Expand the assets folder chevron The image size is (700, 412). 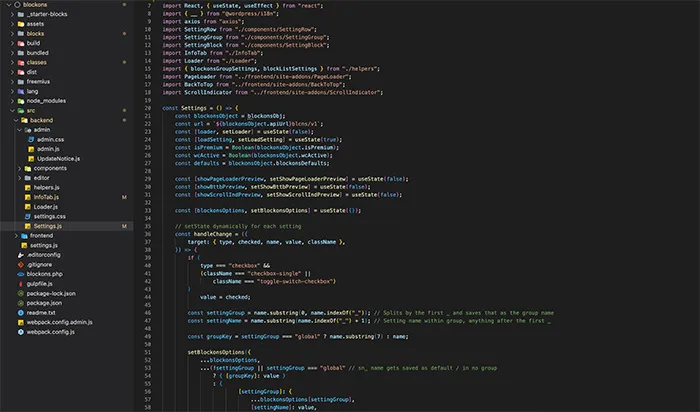pos(12,24)
